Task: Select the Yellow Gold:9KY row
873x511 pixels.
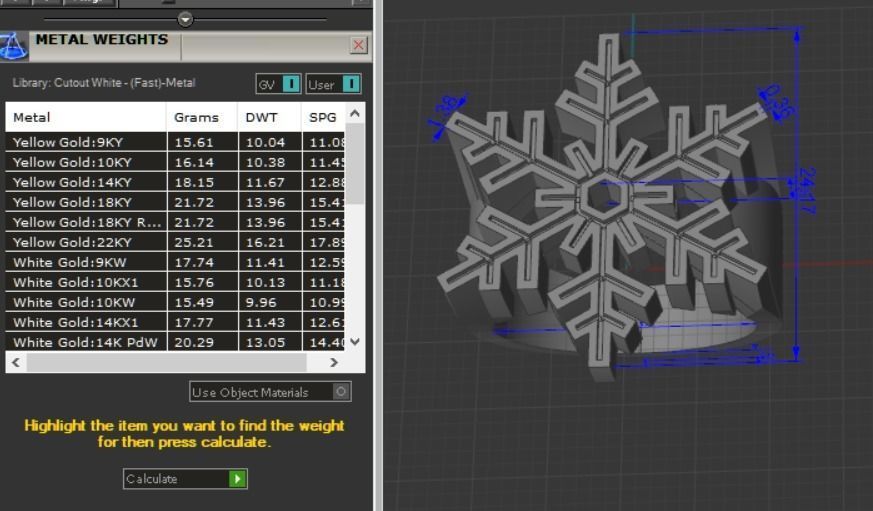Action: pyautogui.click(x=175, y=143)
